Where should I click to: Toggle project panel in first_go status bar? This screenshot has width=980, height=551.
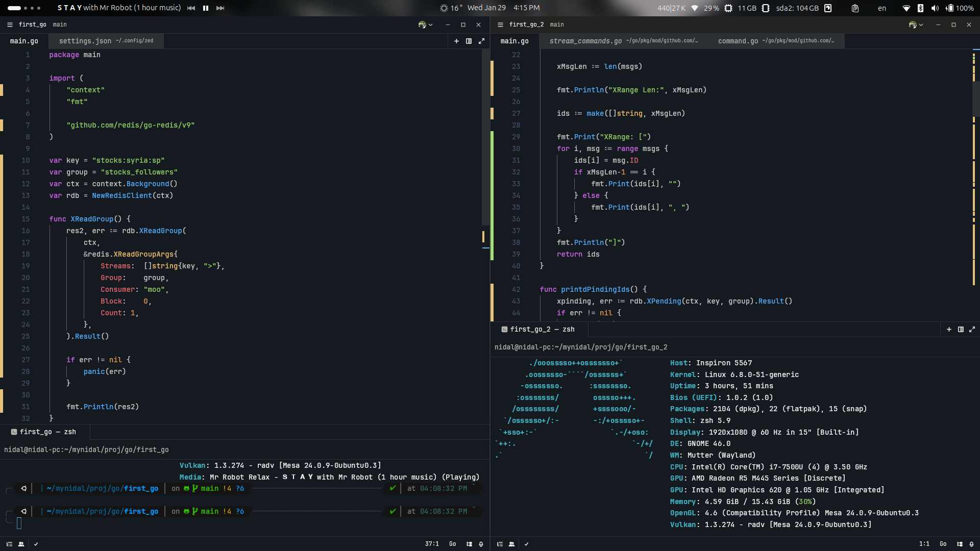[9, 544]
